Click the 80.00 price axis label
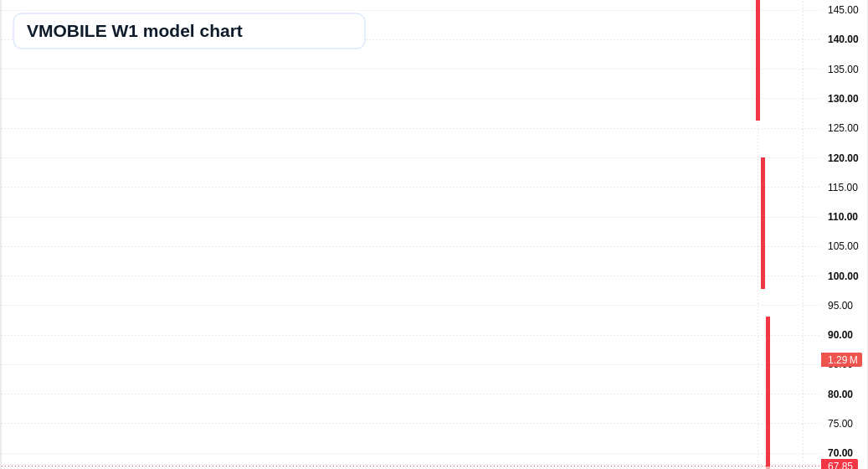The height and width of the screenshot is (469, 868). pos(840,394)
